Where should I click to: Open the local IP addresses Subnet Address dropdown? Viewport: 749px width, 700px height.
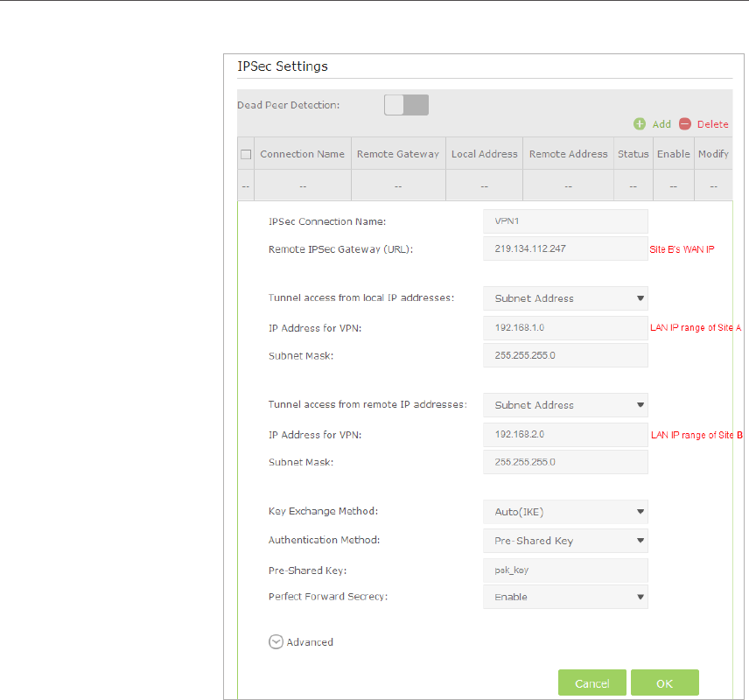pos(565,298)
